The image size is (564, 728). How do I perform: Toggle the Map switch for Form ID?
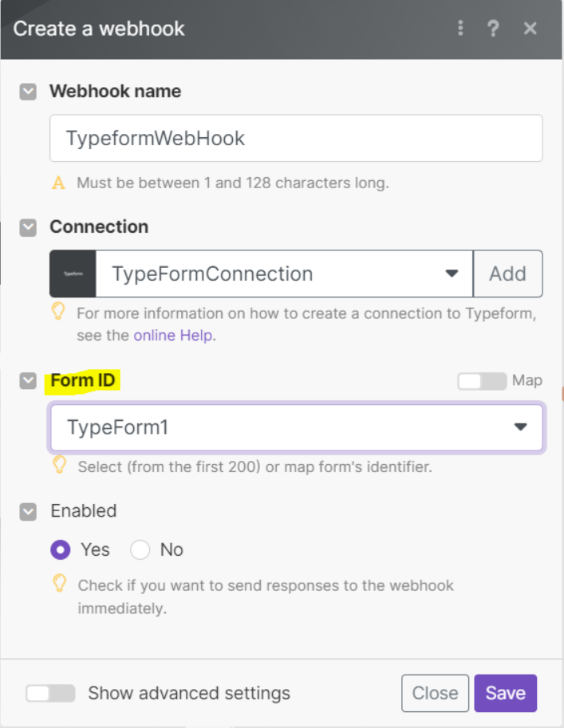[482, 381]
